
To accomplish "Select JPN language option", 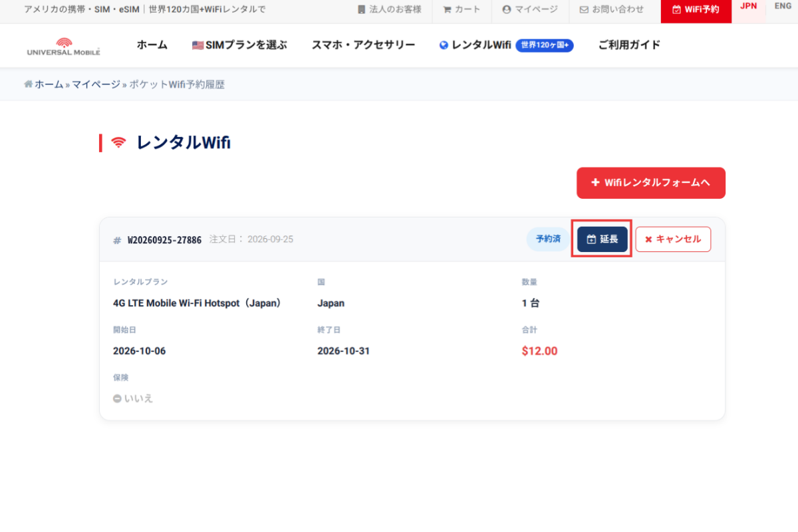I will [748, 6].
